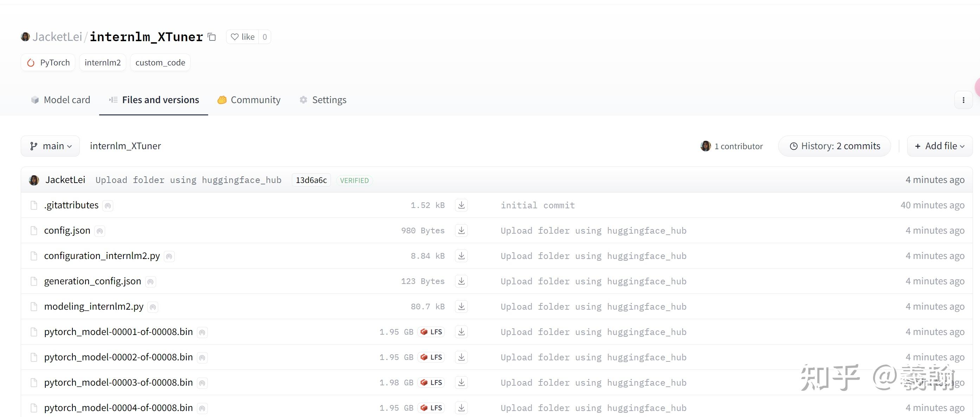
Task: Click the safety scan icon beside generation_config.json
Action: click(x=150, y=282)
